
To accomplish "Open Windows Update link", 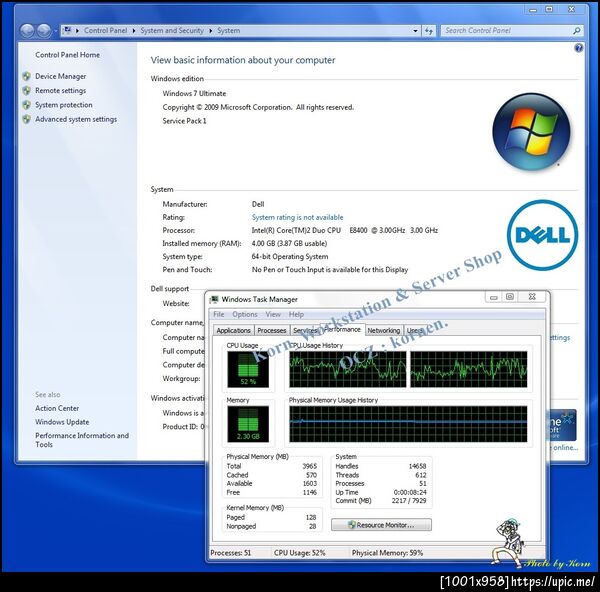I will pyautogui.click(x=62, y=422).
